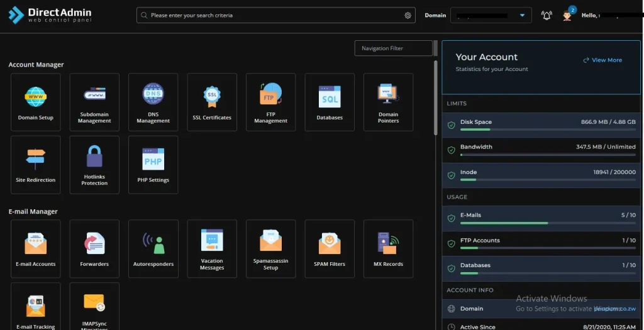Select the Account Manager section heading

click(36, 65)
